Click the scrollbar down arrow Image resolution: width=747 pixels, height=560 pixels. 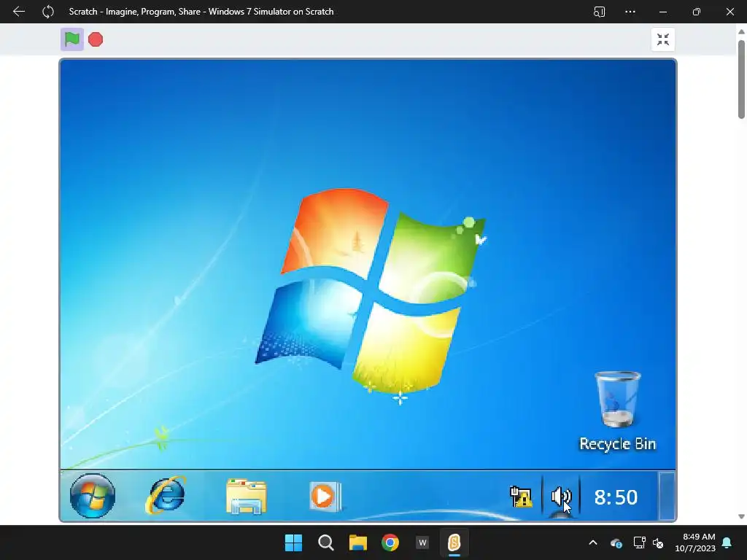[741, 517]
